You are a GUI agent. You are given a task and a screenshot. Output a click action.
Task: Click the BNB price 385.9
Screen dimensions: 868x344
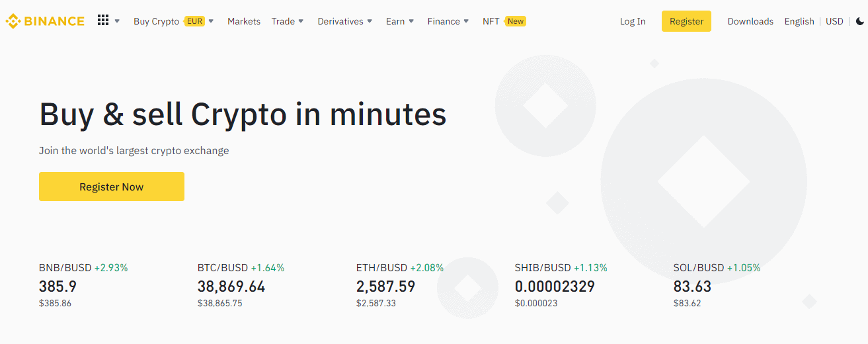click(58, 286)
